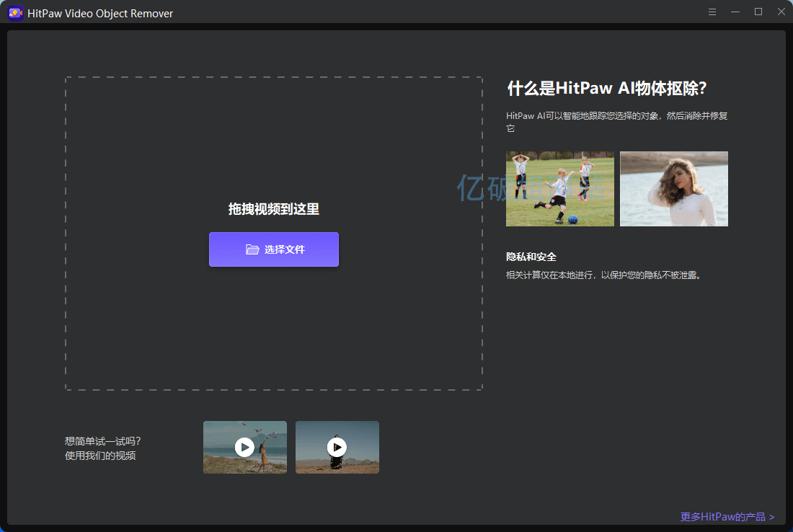Viewport: 793px width, 532px height.
Task: Click the maximize icon
Action: pyautogui.click(x=758, y=12)
